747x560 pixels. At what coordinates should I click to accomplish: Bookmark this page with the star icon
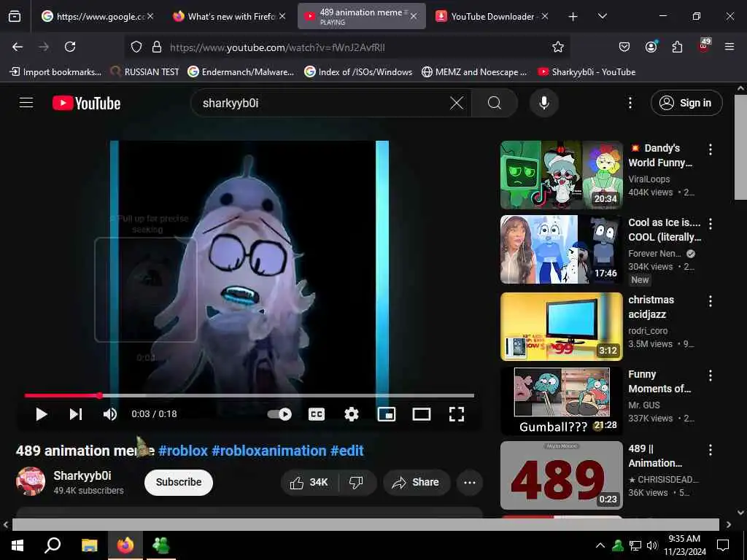558,47
